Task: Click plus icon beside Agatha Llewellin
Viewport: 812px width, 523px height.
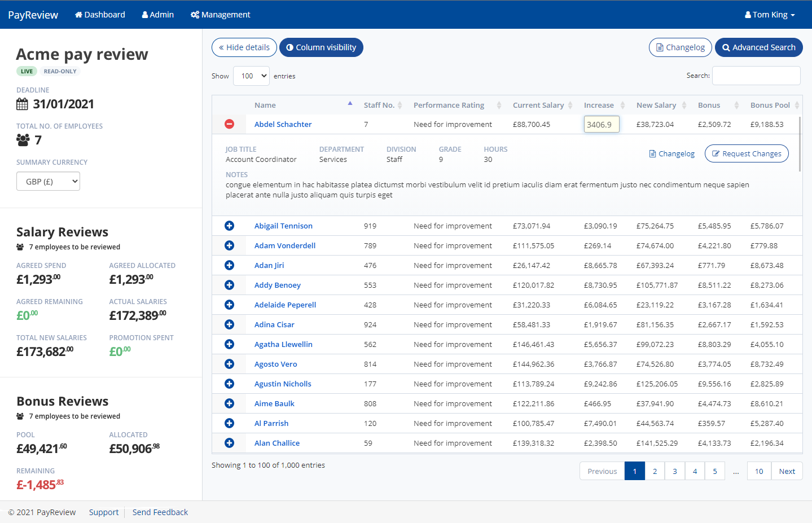Action: click(x=229, y=344)
